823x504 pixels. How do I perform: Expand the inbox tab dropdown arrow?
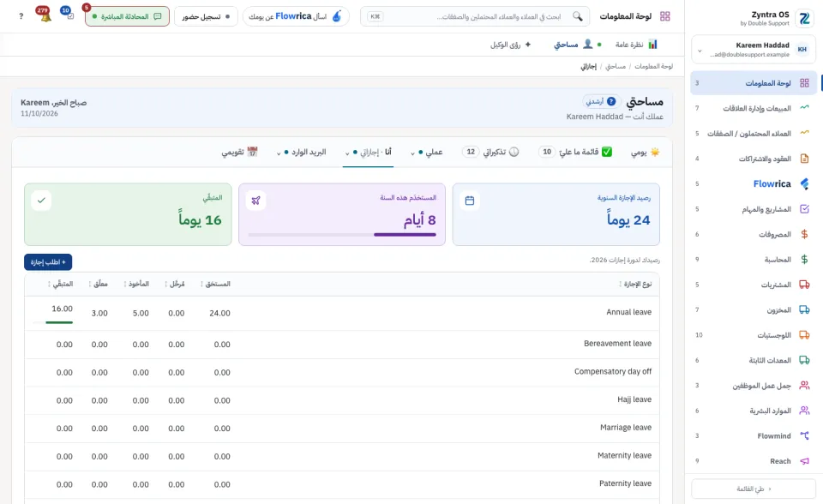tap(279, 153)
